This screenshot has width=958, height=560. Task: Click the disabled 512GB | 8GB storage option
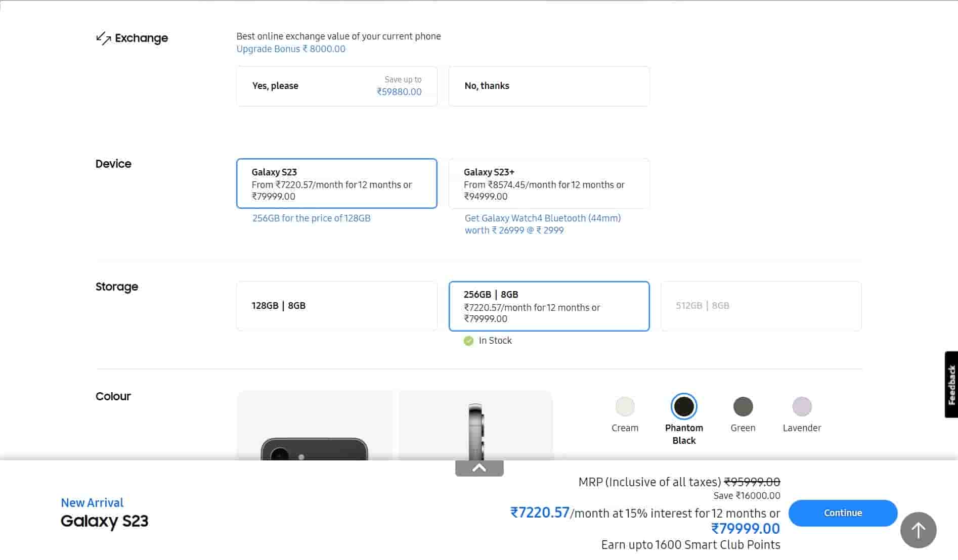tap(761, 306)
